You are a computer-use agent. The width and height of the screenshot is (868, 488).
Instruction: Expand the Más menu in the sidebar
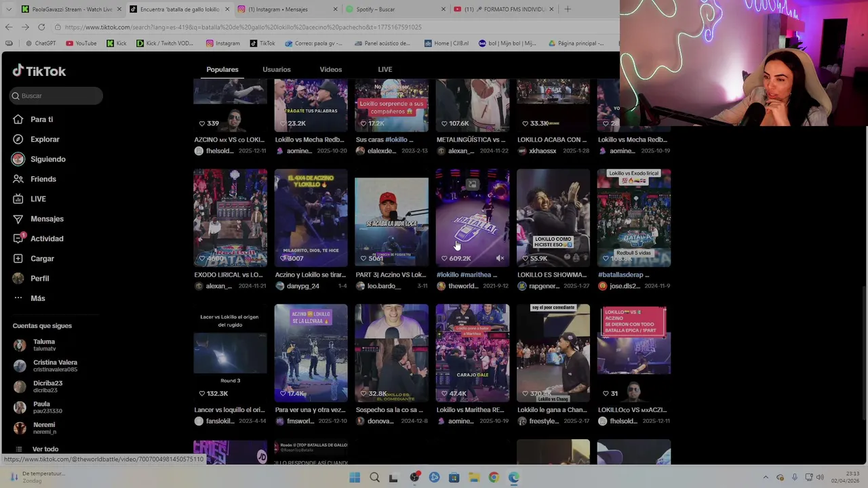tap(37, 298)
